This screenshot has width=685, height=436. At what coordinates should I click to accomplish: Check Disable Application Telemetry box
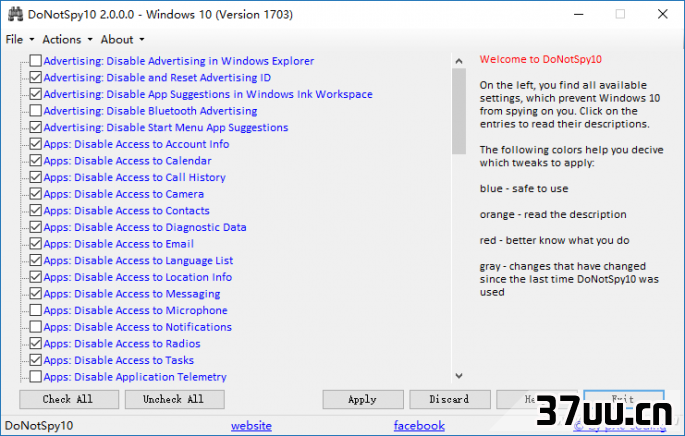click(36, 377)
